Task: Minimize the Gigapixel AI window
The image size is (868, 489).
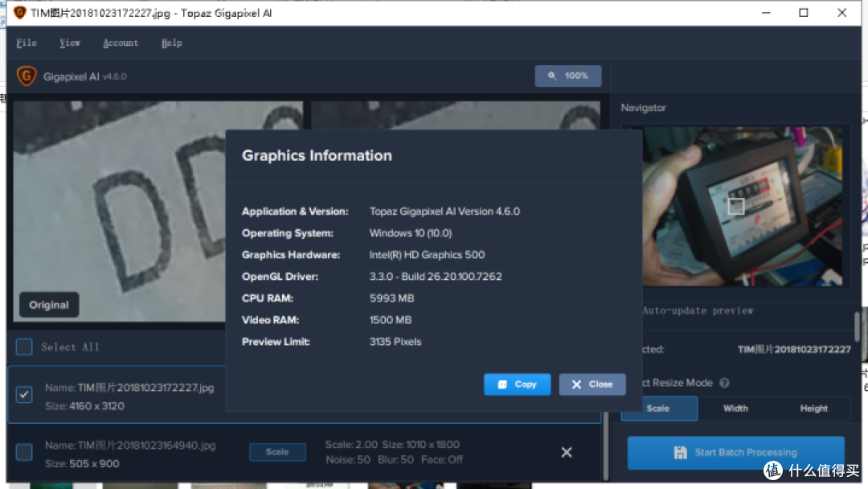Action: (766, 13)
